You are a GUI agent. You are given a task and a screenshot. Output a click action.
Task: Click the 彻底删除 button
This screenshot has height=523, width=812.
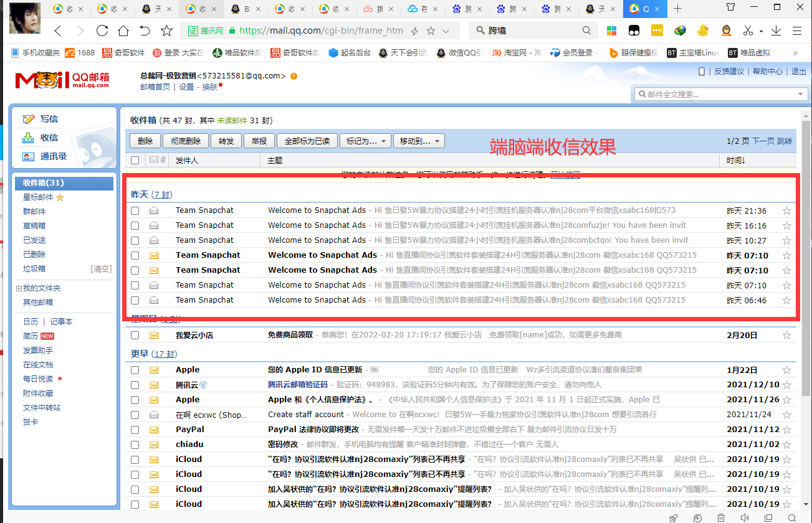(186, 141)
